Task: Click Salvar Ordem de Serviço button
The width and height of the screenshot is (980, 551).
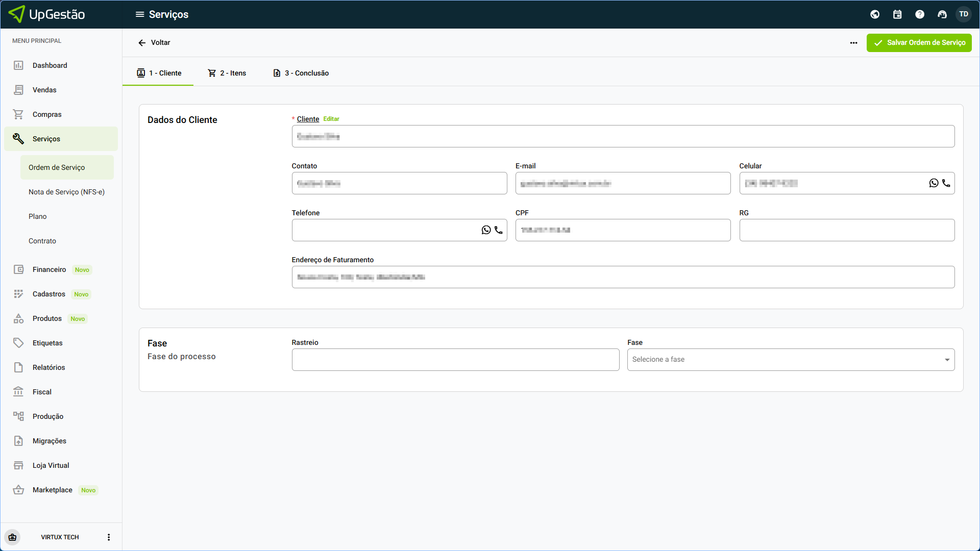Action: pyautogui.click(x=919, y=43)
